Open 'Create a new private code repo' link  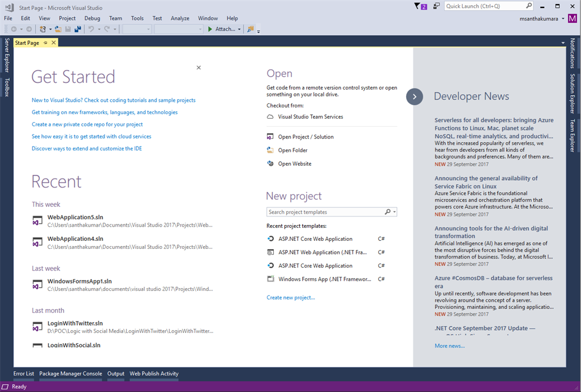point(87,124)
